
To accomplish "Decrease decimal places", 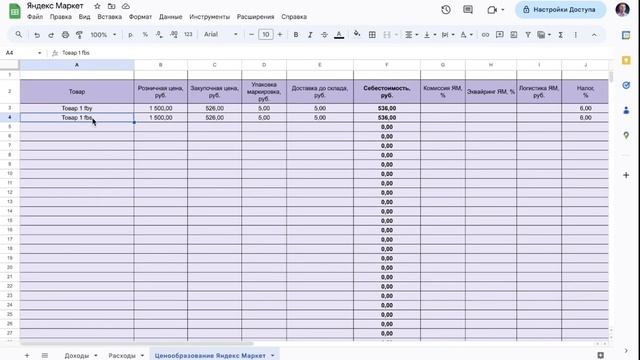I will pos(159,35).
